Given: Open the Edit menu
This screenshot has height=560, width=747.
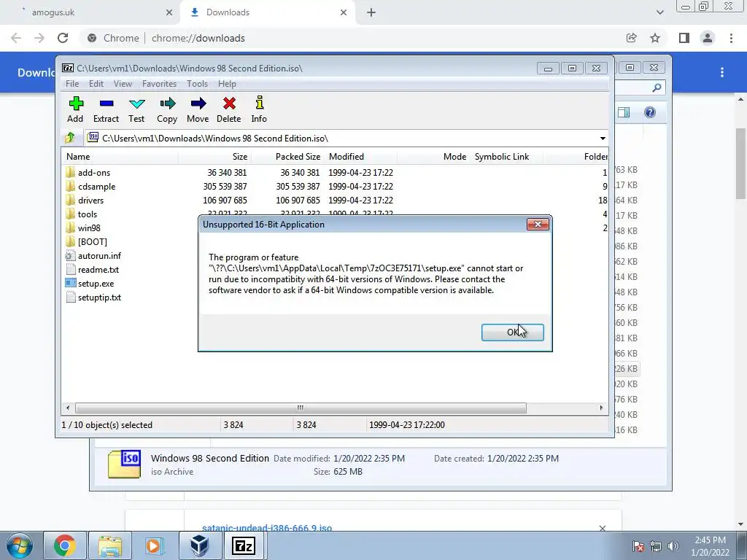Looking at the screenshot, I should tap(96, 84).
